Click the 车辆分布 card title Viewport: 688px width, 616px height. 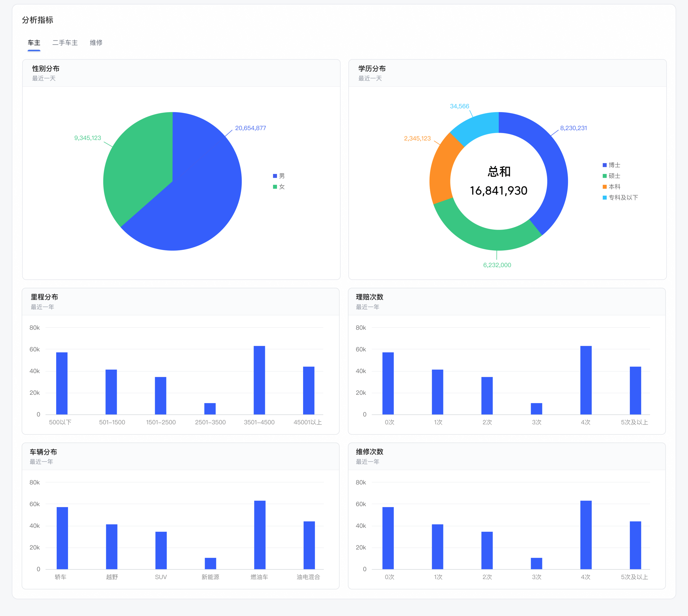pos(43,452)
